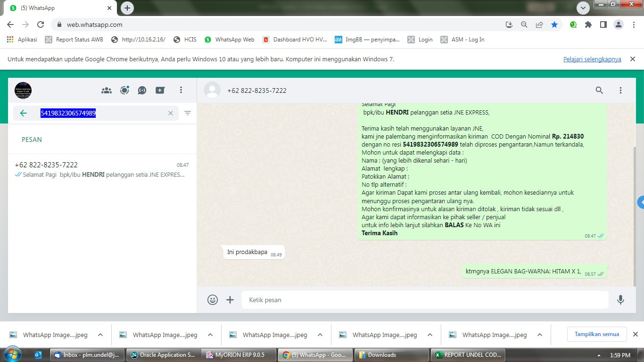Open the Chrome profile avatar
The width and height of the screenshot is (644, 362).
click(x=619, y=25)
